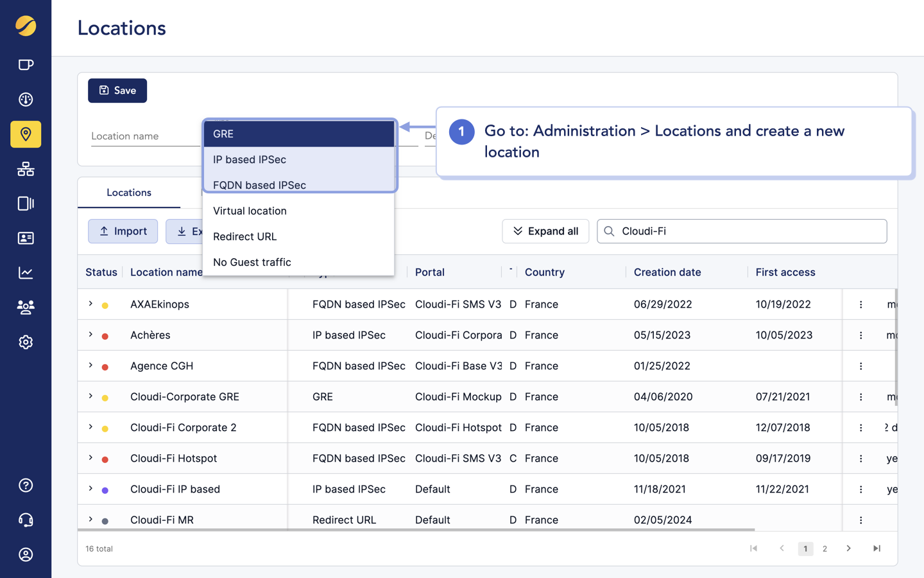Open the user account profile icon
This screenshot has width=924, height=578.
click(26, 555)
